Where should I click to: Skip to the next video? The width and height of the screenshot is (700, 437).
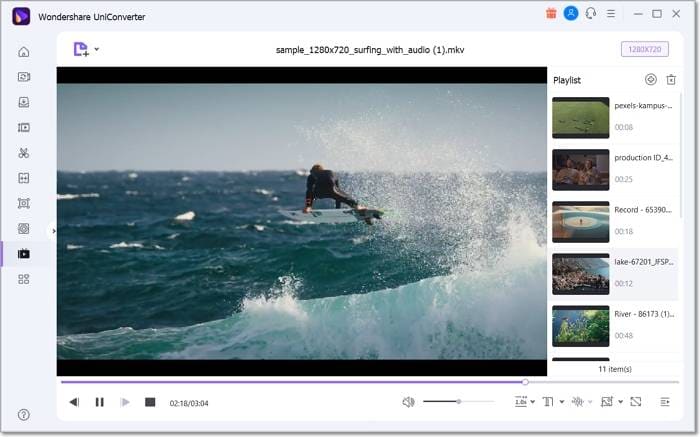pyautogui.click(x=125, y=402)
